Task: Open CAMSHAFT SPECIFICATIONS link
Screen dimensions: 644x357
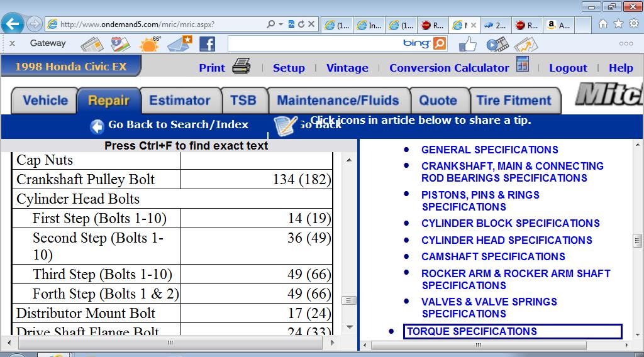Action: [493, 256]
